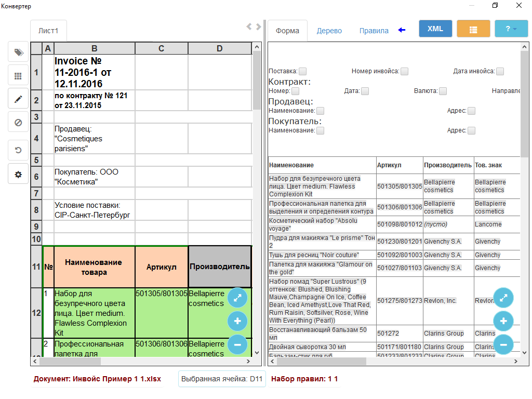Click the orange list view button

click(473, 29)
